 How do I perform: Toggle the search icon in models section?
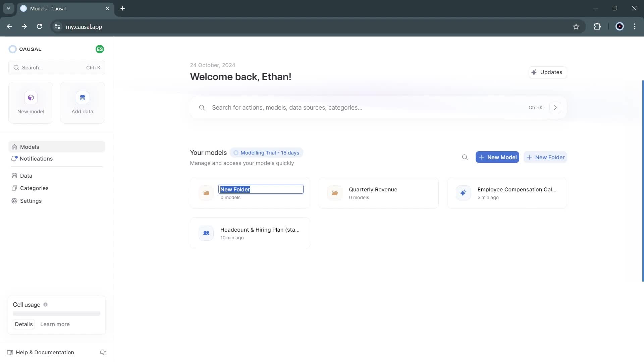click(x=465, y=157)
